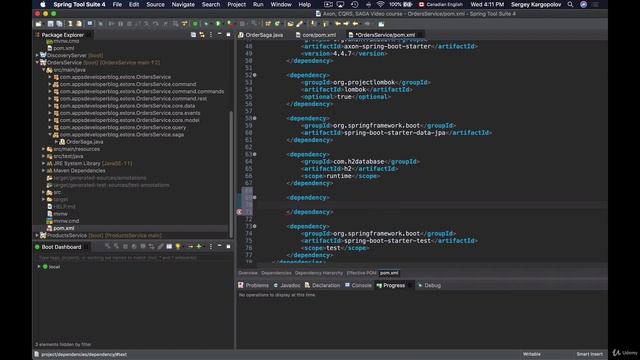Maximize the Package Explorer view
Image resolution: width=640 pixels, height=360 pixels.
pos(228,35)
